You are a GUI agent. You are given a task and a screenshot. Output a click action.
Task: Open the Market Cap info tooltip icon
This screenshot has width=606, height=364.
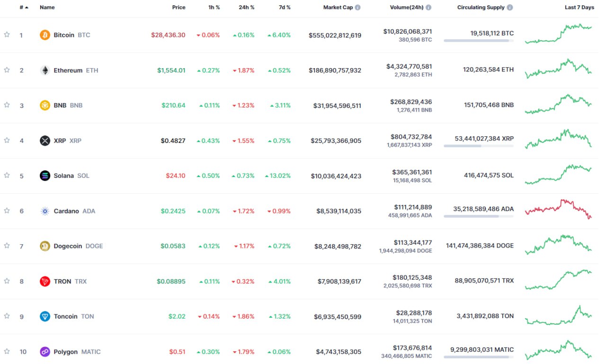[x=358, y=8]
